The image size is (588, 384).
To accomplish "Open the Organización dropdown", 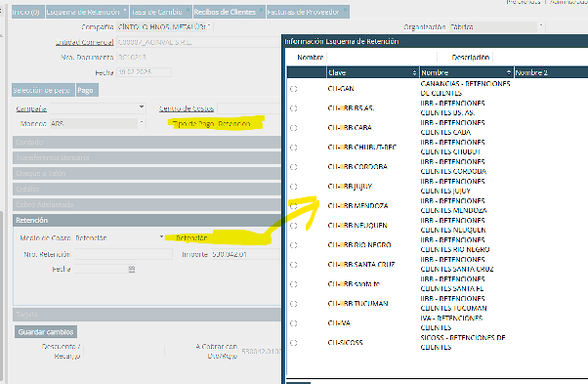I will (541, 26).
